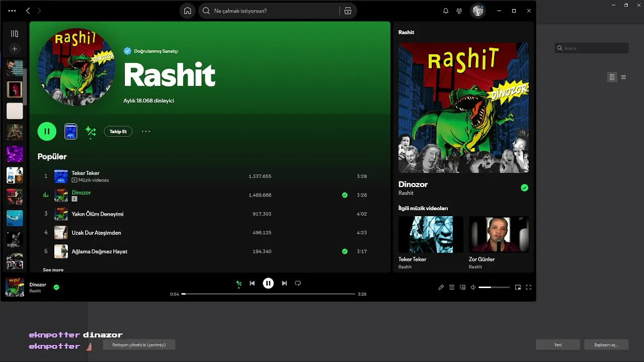644x362 pixels.
Task: Open Dinozor title in right panel
Action: pyautogui.click(x=413, y=184)
